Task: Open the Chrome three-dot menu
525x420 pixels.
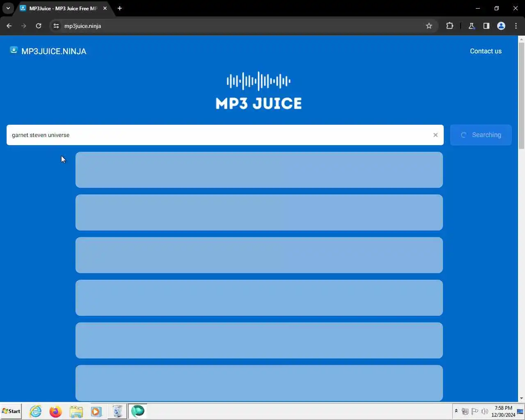Action: 516,26
